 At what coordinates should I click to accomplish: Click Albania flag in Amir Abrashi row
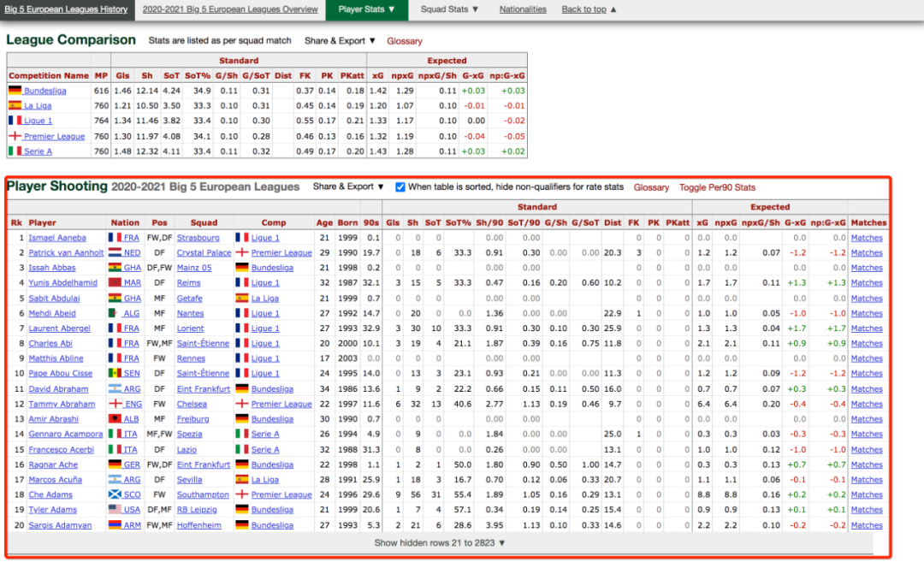tap(115, 419)
